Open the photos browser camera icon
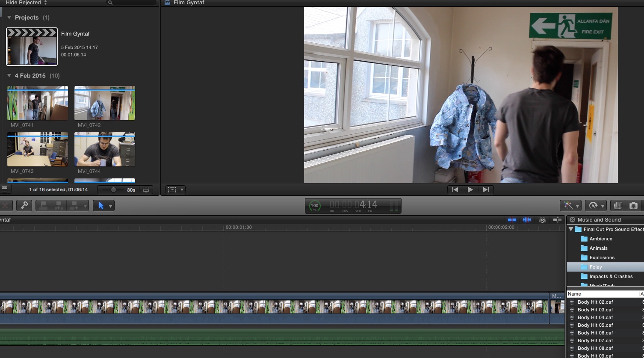 click(633, 206)
